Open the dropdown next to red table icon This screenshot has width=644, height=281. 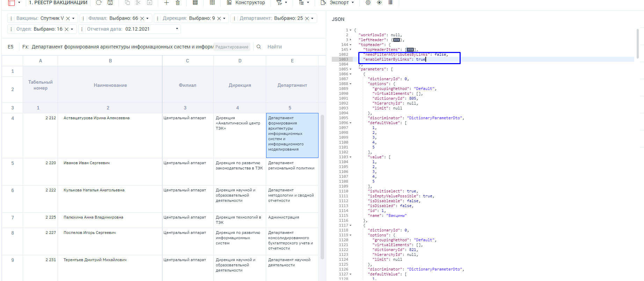(19, 2)
